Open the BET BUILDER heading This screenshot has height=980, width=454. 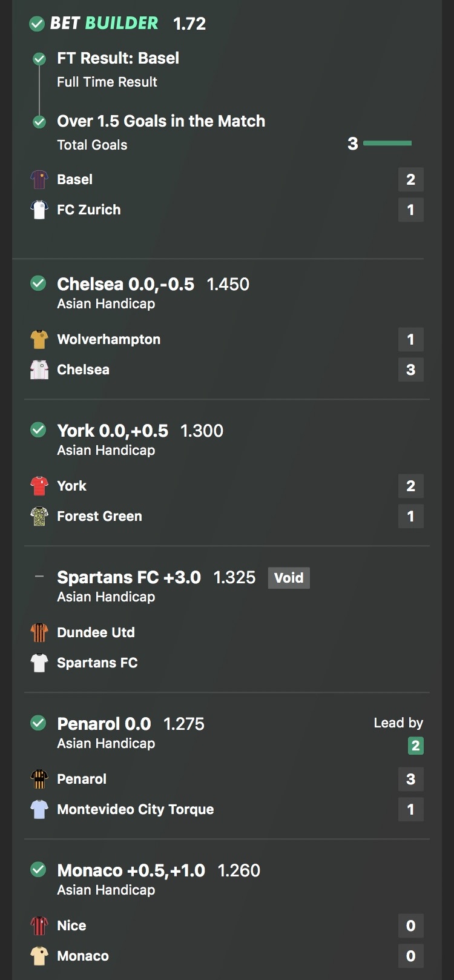click(104, 24)
